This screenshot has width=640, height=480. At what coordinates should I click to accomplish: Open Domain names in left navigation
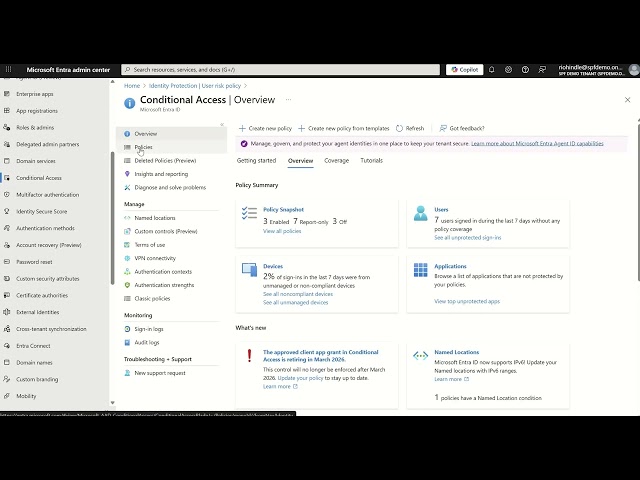click(x=34, y=362)
